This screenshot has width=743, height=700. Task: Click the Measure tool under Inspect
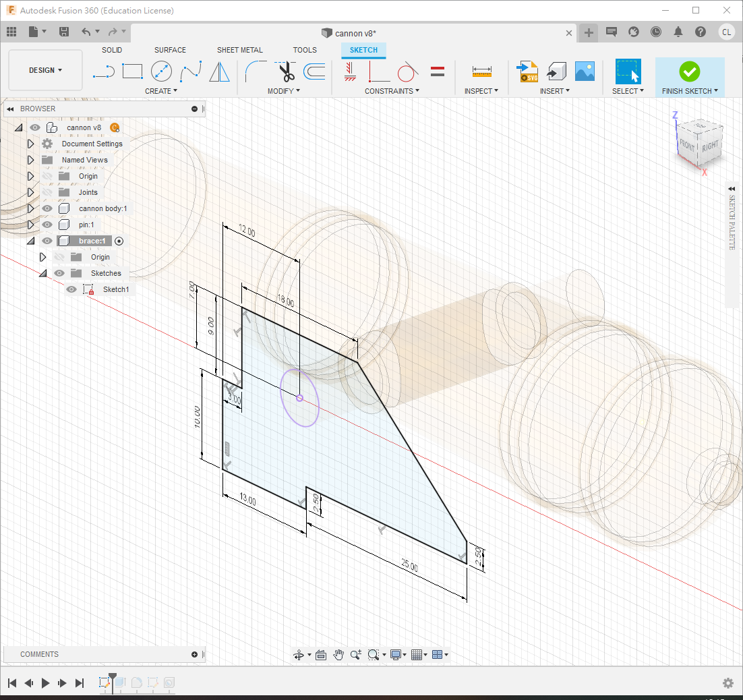point(481,71)
